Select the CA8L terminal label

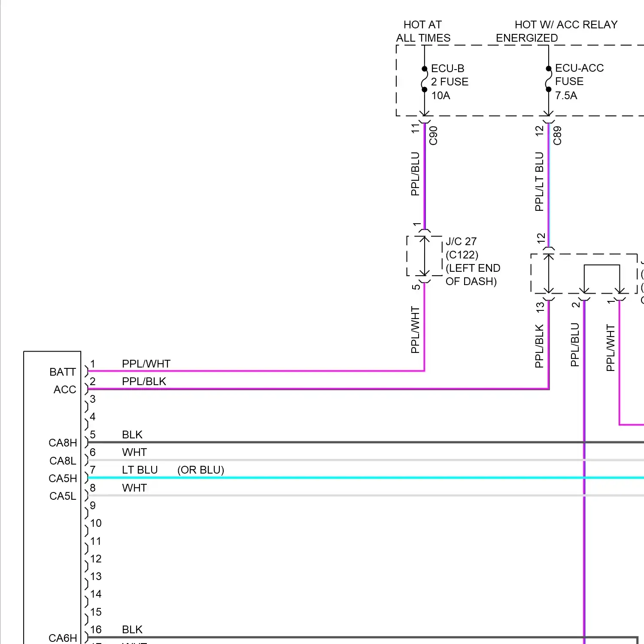coord(63,461)
